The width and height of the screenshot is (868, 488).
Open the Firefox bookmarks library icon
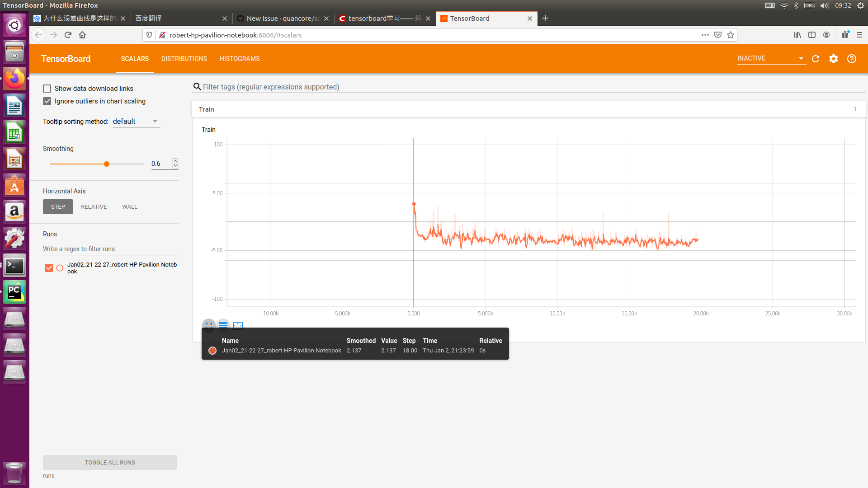click(797, 35)
